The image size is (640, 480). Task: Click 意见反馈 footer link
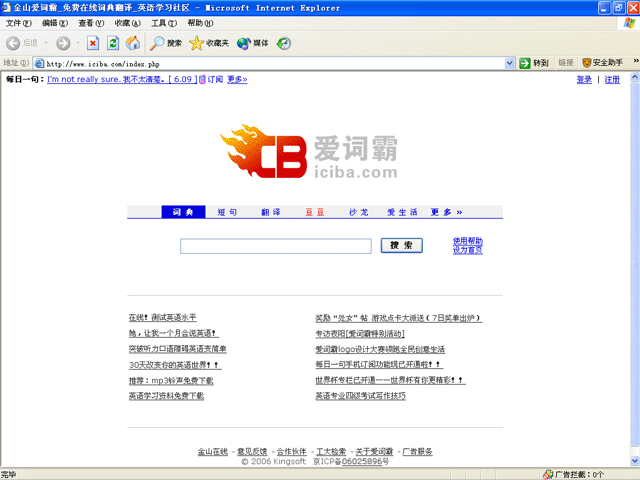tap(252, 451)
